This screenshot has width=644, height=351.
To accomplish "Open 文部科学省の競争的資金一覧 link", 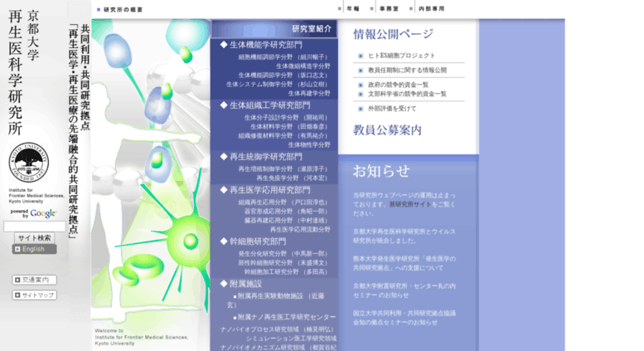I will click(407, 94).
